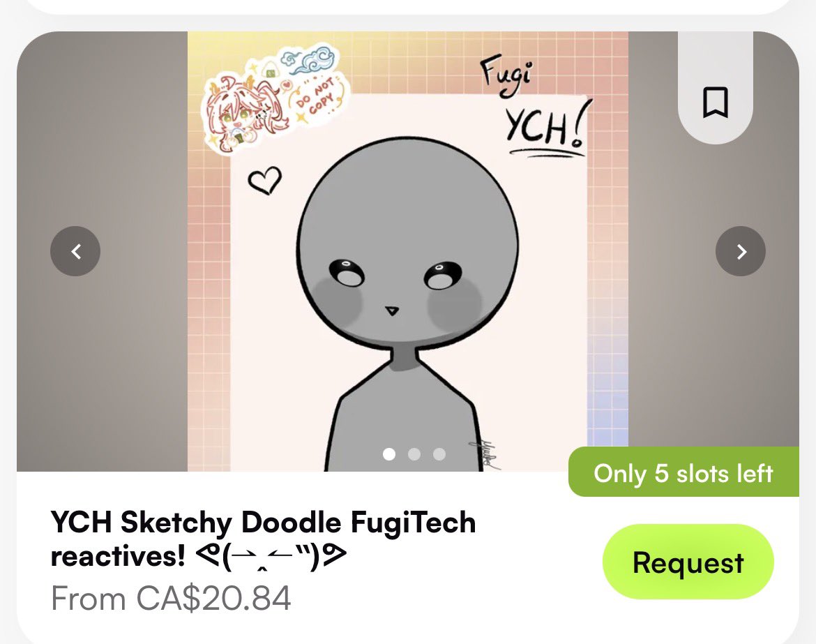Go to the previous carousel image
This screenshot has width=816, height=644.
[x=75, y=251]
